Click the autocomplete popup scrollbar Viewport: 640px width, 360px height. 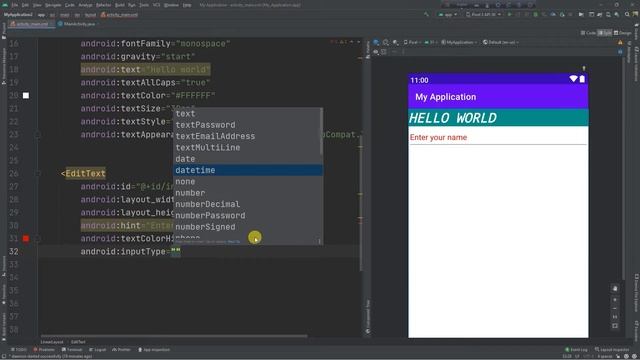point(321,132)
